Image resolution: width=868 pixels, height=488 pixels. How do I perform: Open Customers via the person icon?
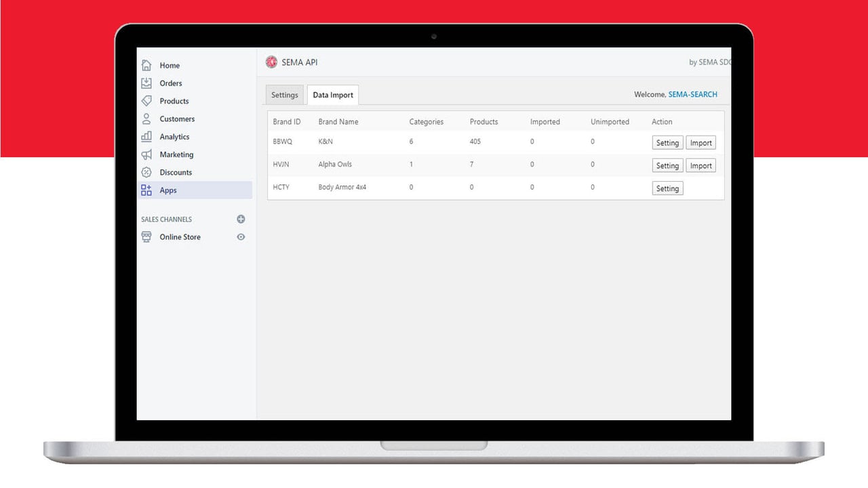[x=146, y=119]
